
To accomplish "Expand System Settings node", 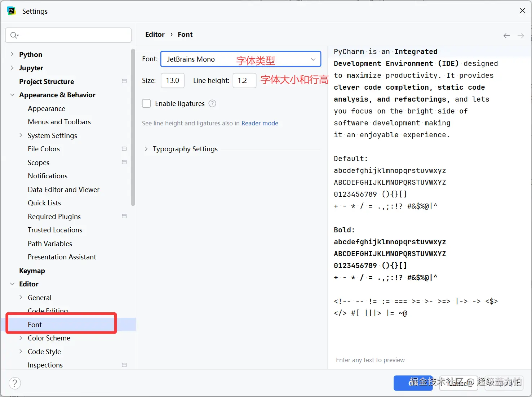I will [21, 135].
